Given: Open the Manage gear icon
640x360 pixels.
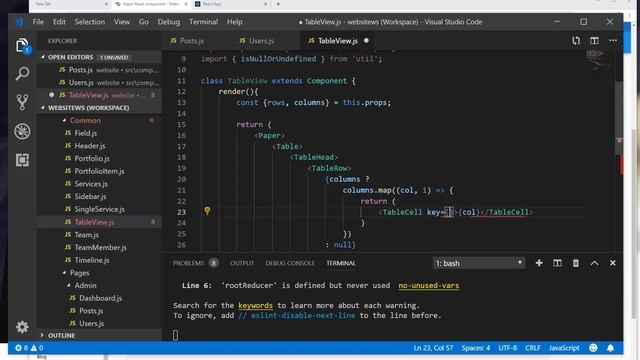Looking at the screenshot, I should [x=22, y=327].
